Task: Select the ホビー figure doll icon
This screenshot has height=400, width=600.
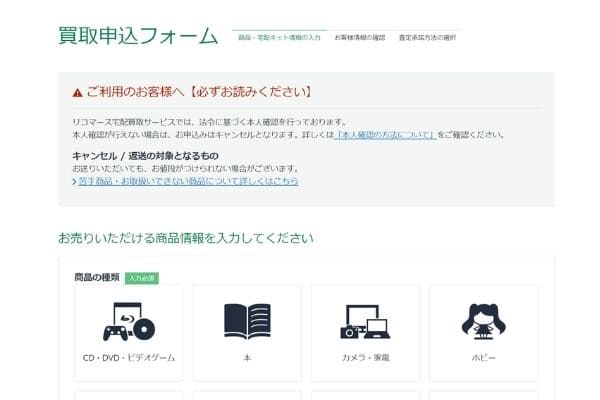Action: tap(484, 322)
